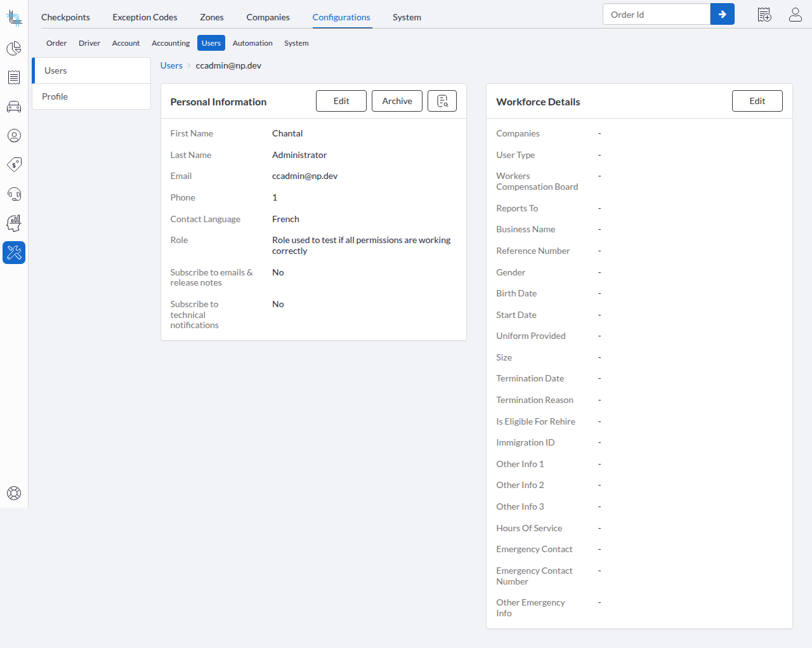Open the lifebuoy help icon
The image size is (812, 648).
(x=14, y=493)
